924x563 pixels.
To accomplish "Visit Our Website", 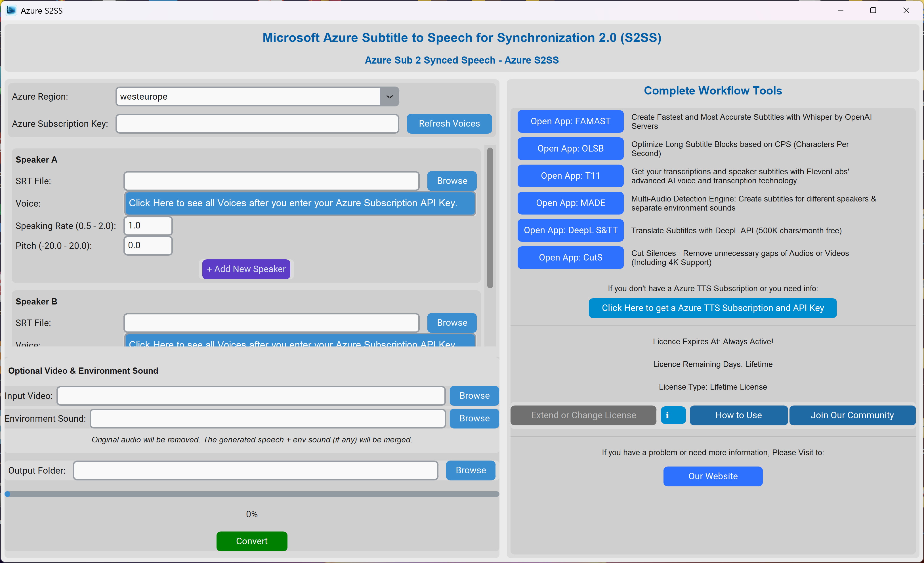I will [x=713, y=476].
